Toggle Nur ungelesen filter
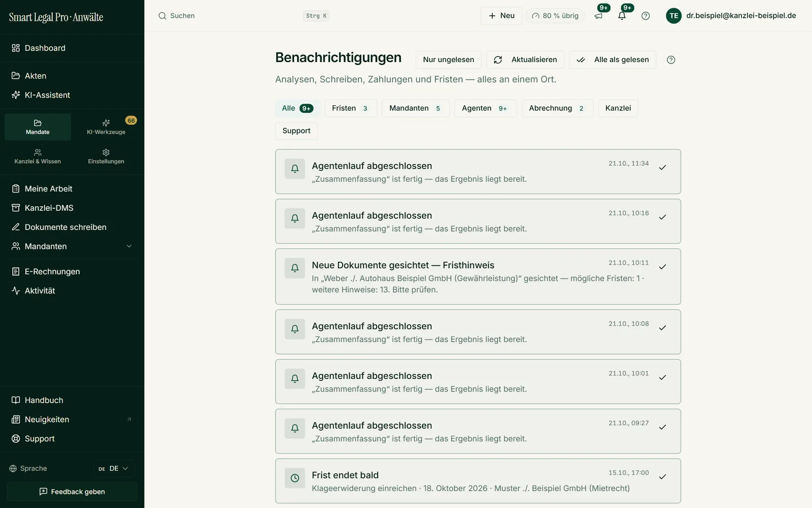The image size is (812, 508). [x=449, y=60]
